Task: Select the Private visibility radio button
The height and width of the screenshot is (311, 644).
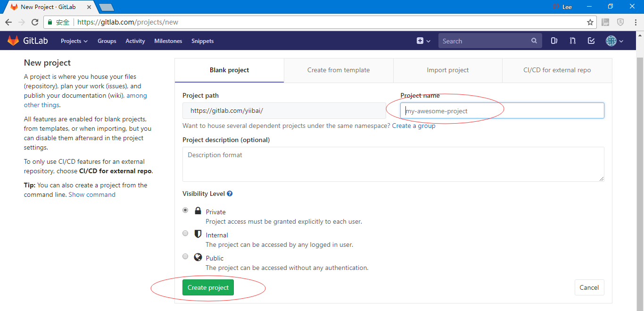Action: click(x=185, y=210)
